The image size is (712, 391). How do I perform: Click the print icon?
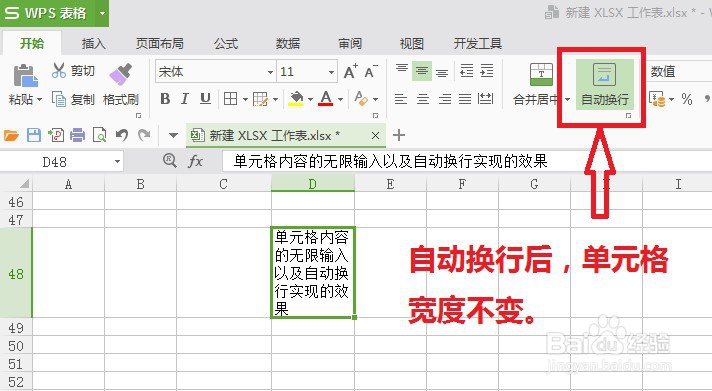coord(77,135)
